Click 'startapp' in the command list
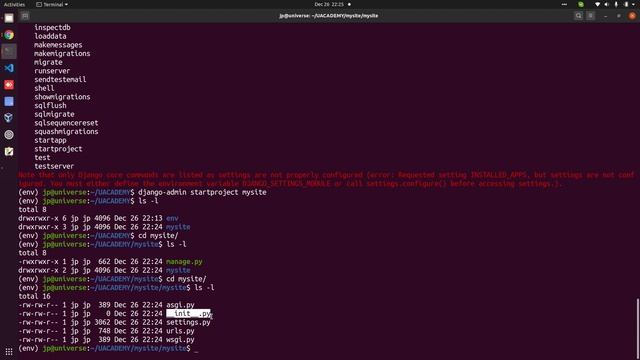Screen dimensions: 640x360 [x=50, y=140]
